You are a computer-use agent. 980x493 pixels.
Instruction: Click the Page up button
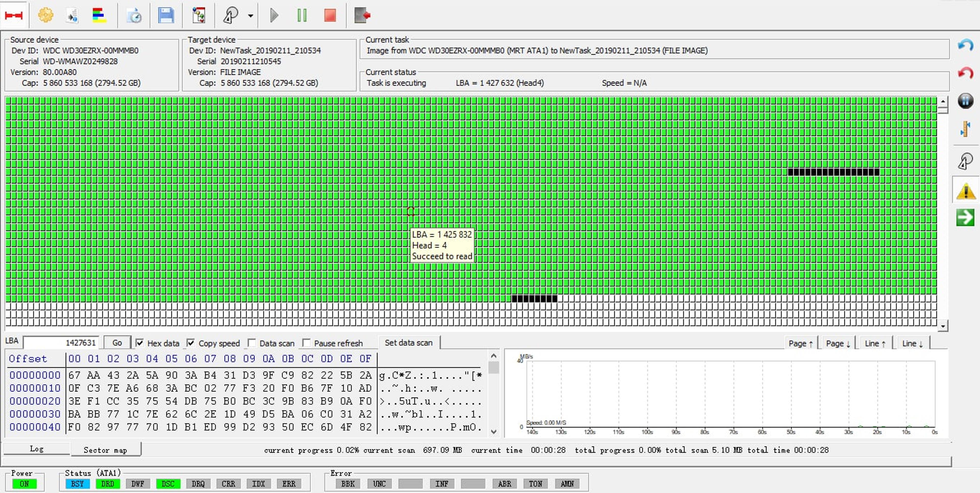[x=801, y=343]
